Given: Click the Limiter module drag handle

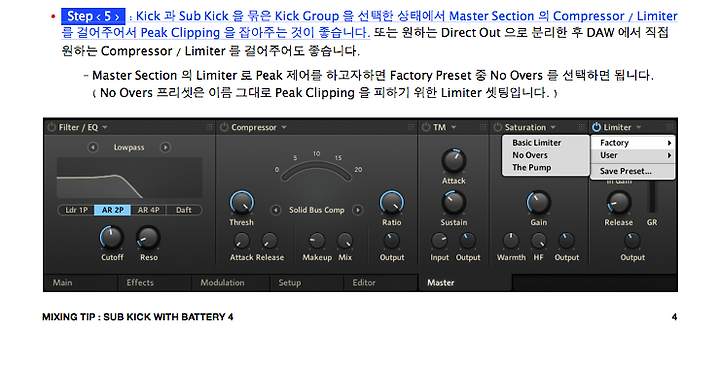Looking at the screenshot, I should (x=670, y=127).
